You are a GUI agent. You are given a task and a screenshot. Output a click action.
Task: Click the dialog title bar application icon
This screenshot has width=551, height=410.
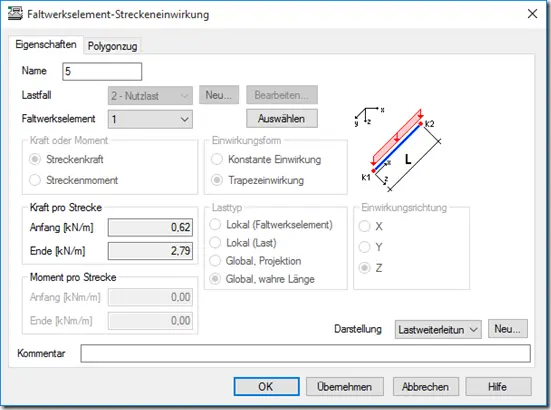tap(15, 14)
